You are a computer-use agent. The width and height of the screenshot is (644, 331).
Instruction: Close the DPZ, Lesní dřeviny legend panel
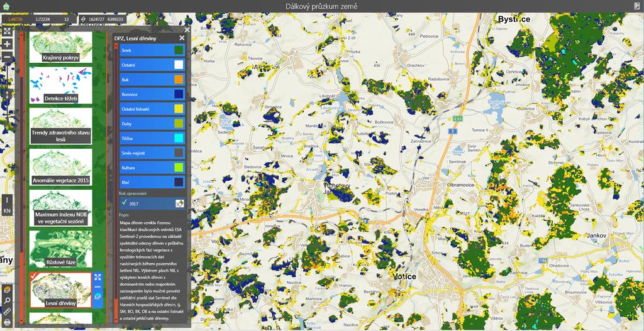182,38
